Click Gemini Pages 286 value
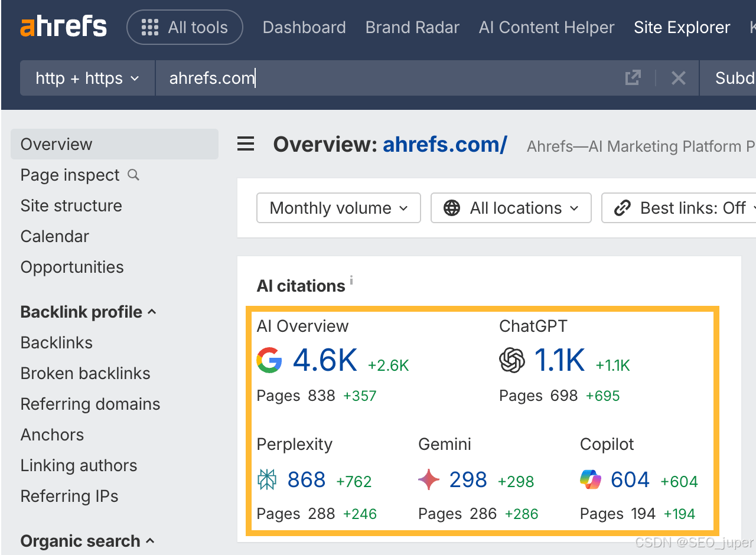The image size is (756, 555). coord(483,514)
